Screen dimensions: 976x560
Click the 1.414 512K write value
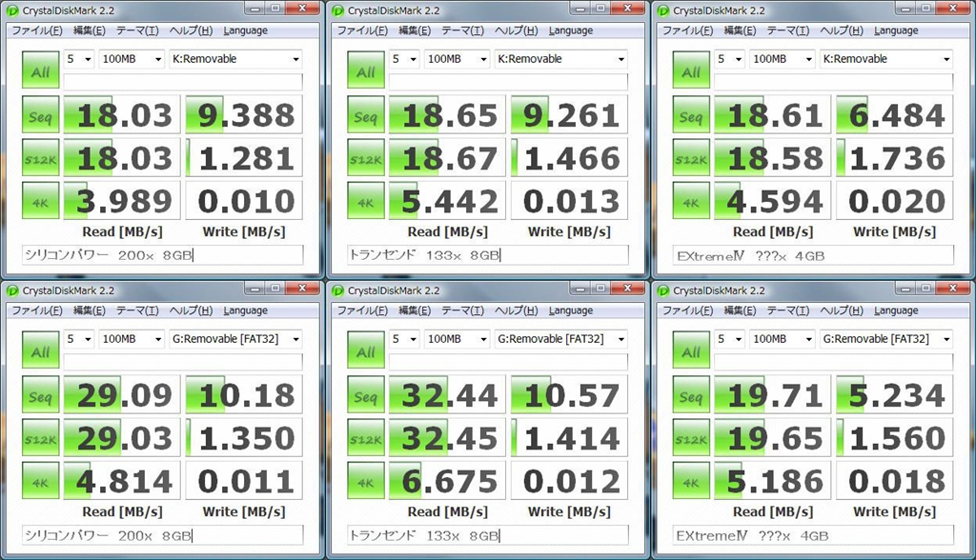click(570, 437)
